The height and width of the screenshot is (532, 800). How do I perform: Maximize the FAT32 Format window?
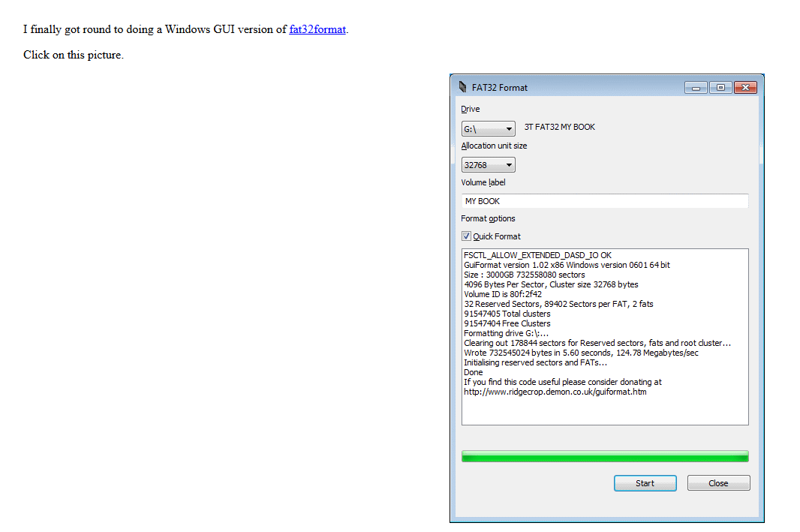click(x=720, y=88)
